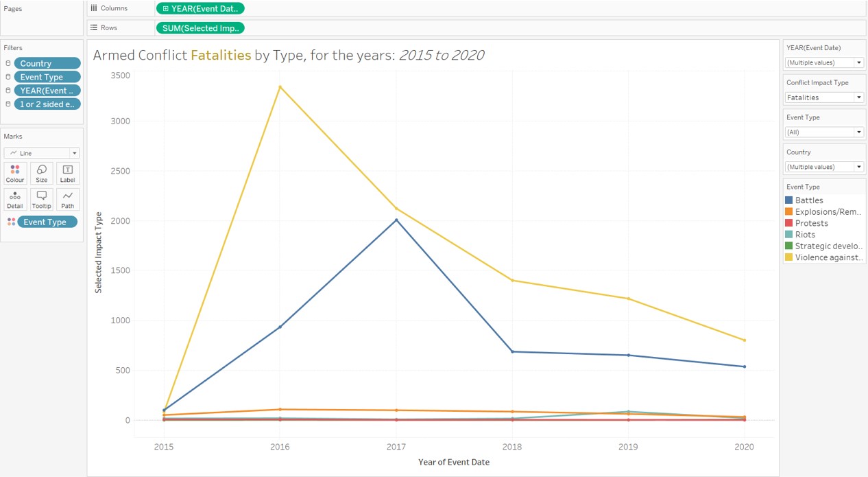Image resolution: width=868 pixels, height=477 pixels.
Task: Click the Rows shelf icon
Action: click(94, 27)
